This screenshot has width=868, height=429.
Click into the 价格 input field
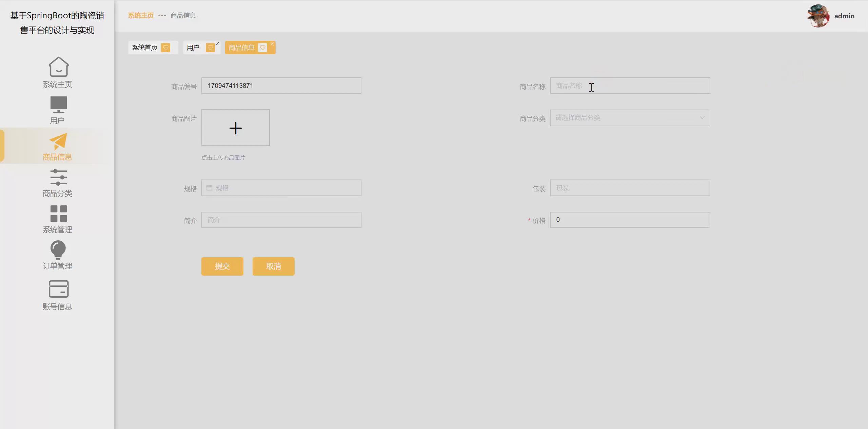tap(630, 220)
